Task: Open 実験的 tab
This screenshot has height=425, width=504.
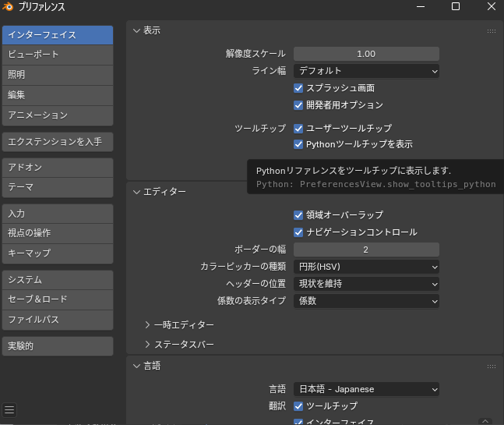Action: point(58,346)
